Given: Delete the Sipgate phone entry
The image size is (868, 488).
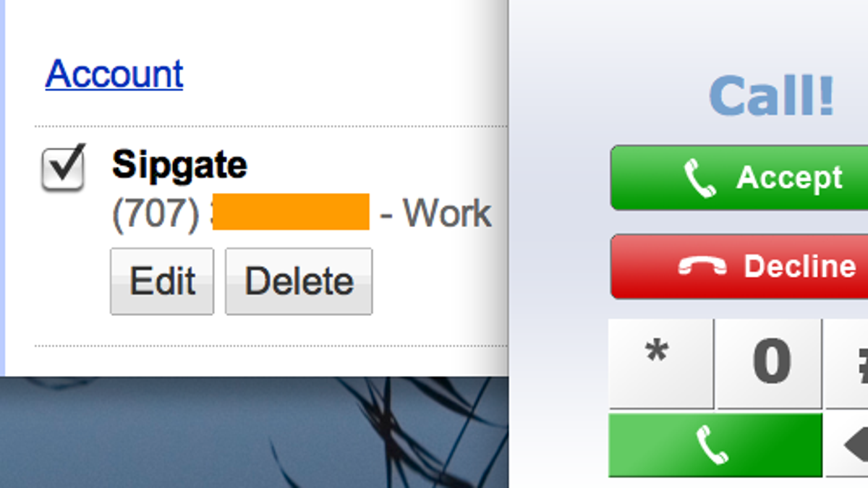Looking at the screenshot, I should tap(299, 281).
